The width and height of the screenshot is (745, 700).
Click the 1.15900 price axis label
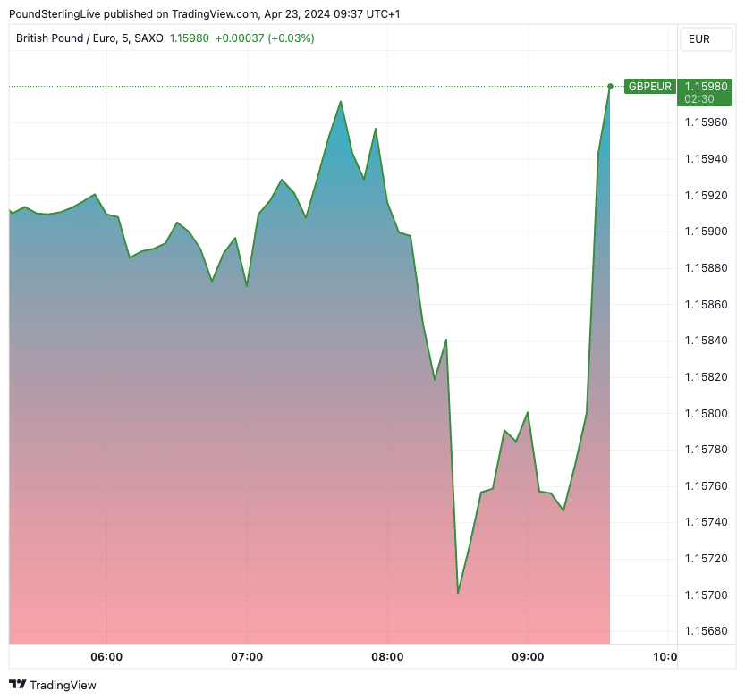pos(706,232)
